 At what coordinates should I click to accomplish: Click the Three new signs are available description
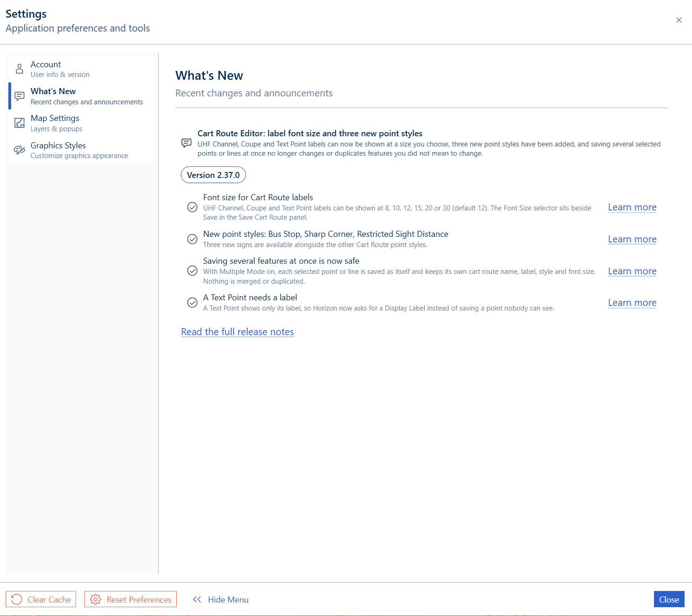click(315, 245)
